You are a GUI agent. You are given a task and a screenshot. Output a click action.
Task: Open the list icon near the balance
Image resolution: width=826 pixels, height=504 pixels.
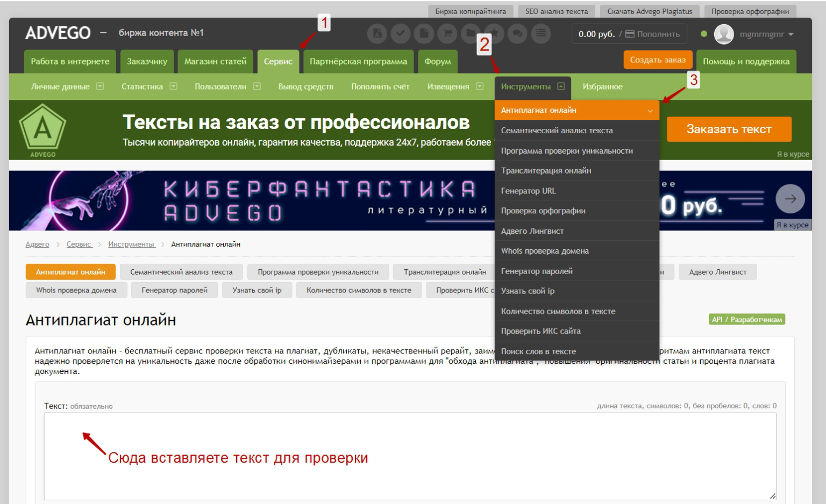[541, 33]
